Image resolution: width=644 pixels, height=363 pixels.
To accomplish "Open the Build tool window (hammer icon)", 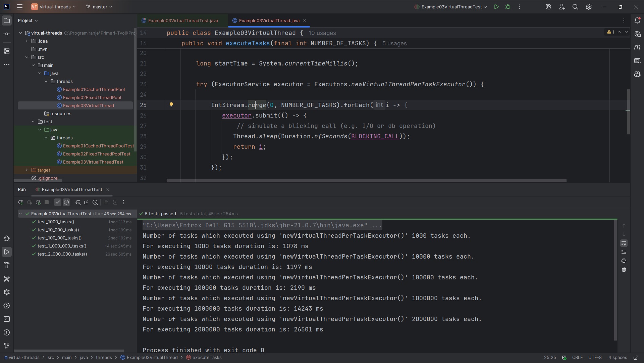I will (x=7, y=266).
